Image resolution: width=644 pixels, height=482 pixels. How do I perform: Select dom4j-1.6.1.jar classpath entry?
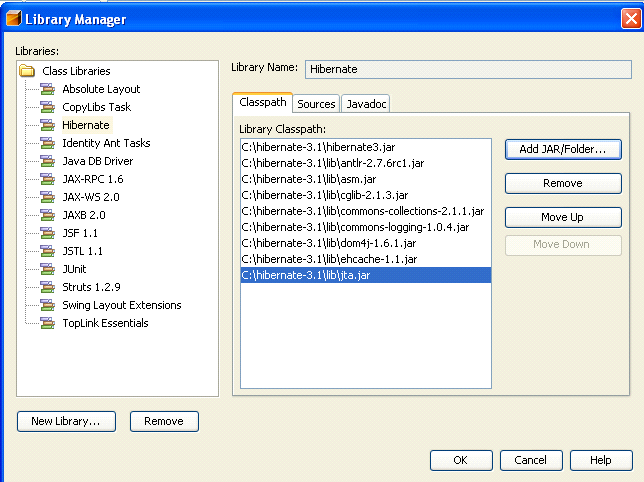(x=366, y=243)
